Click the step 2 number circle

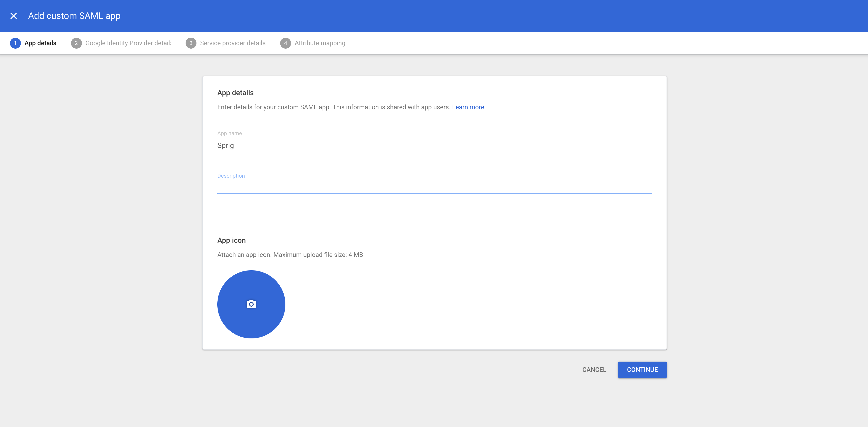[76, 43]
